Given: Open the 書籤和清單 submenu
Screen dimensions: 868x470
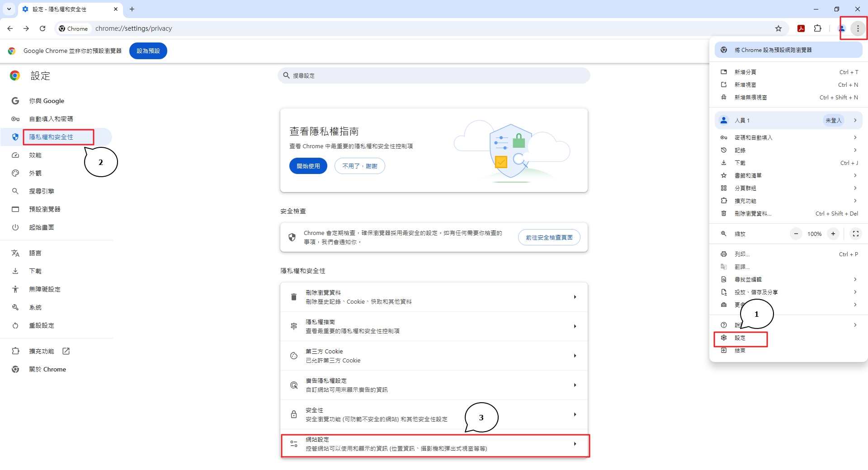Looking at the screenshot, I should pyautogui.click(x=788, y=175).
